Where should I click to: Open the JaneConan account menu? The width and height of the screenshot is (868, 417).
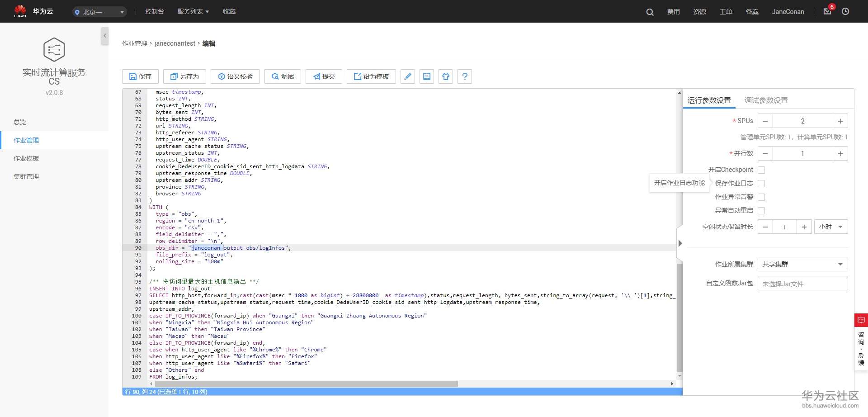788,12
